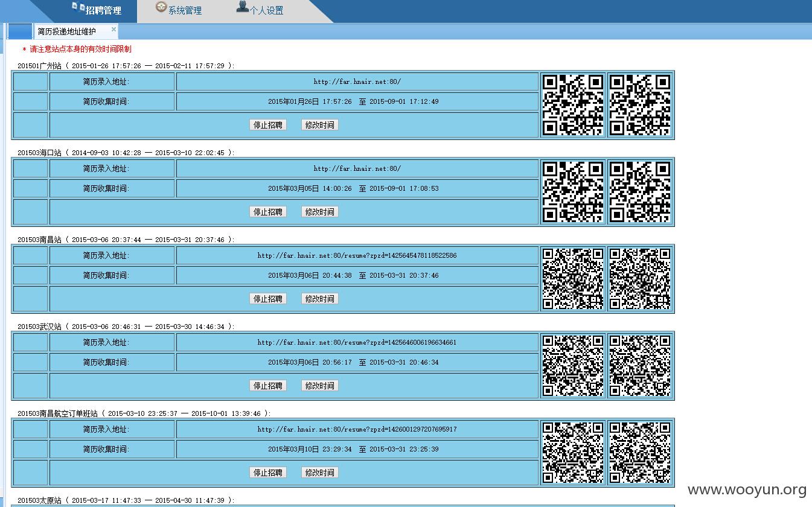Click second QR code of 海口站

pos(639,192)
